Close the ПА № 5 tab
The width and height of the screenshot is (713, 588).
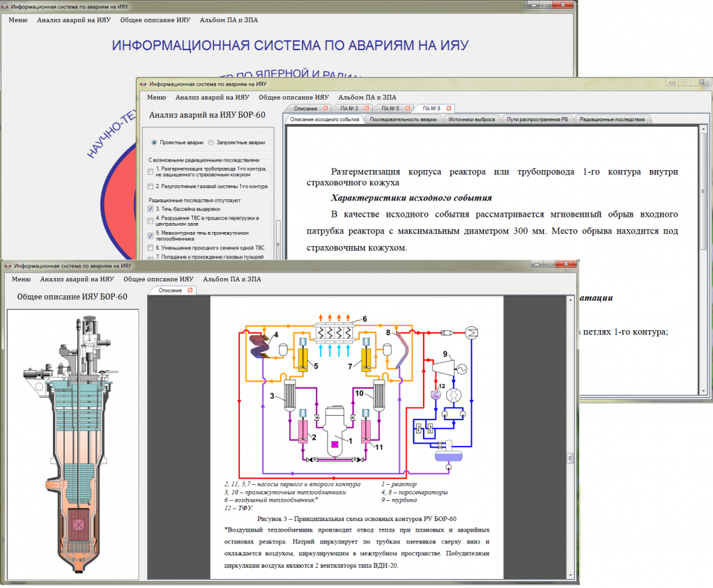pyautogui.click(x=407, y=108)
